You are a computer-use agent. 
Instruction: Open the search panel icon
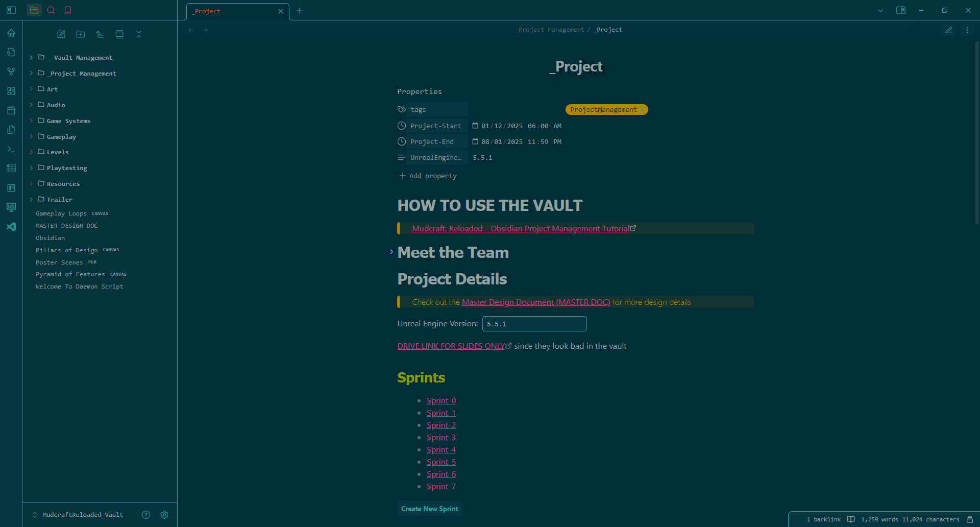coord(51,10)
